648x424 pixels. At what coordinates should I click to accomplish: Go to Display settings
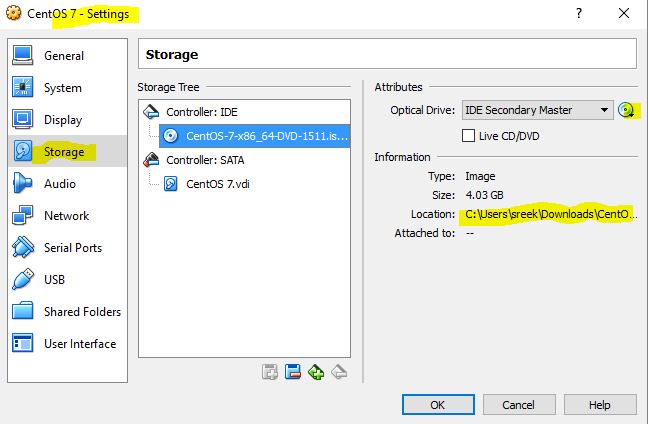pos(63,120)
